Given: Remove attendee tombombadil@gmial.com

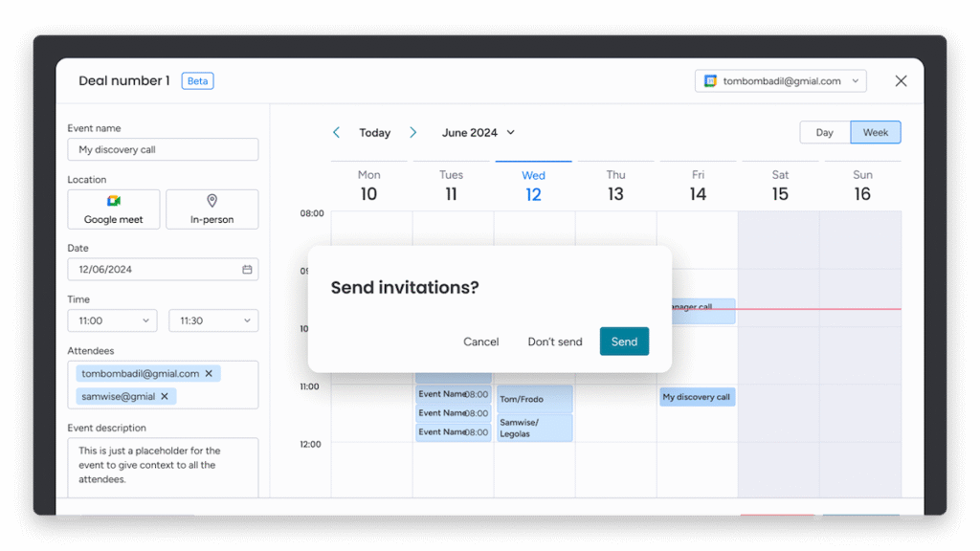Looking at the screenshot, I should [x=209, y=374].
